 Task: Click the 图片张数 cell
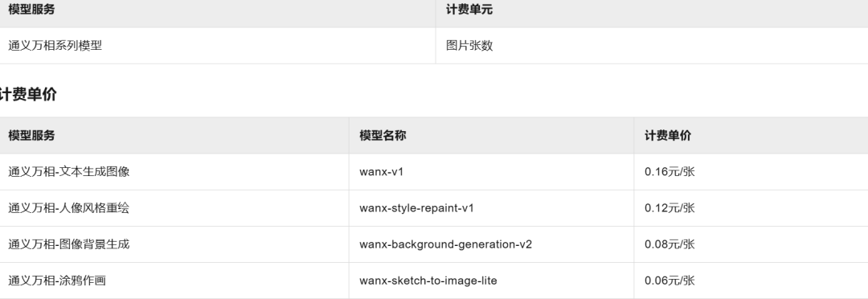pos(469,46)
